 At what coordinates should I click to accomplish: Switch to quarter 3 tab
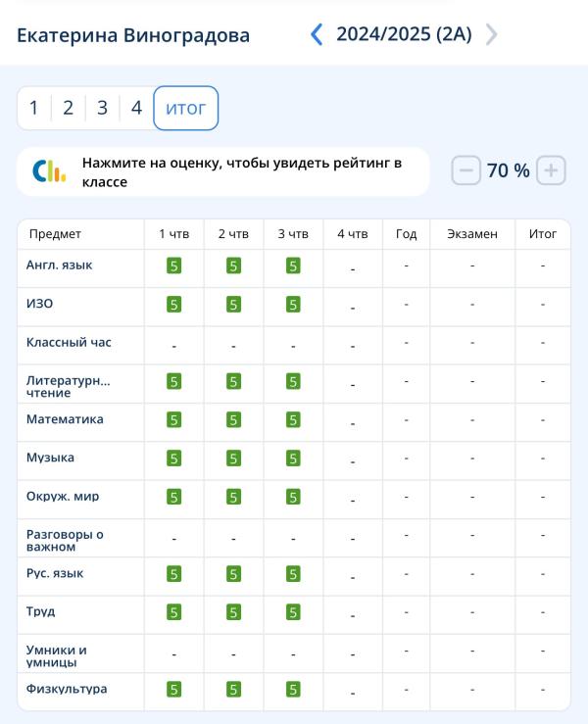103,108
